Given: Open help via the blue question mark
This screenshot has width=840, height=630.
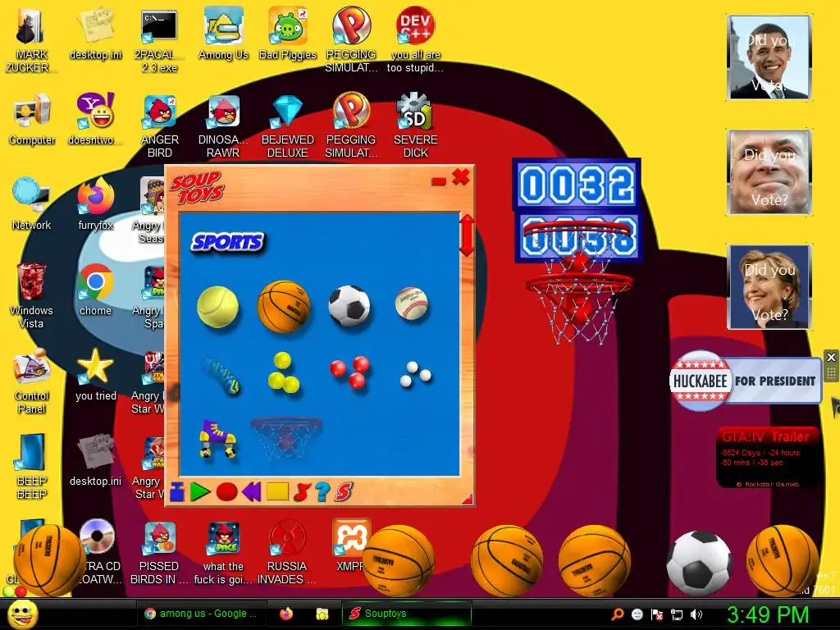Looking at the screenshot, I should [x=322, y=492].
